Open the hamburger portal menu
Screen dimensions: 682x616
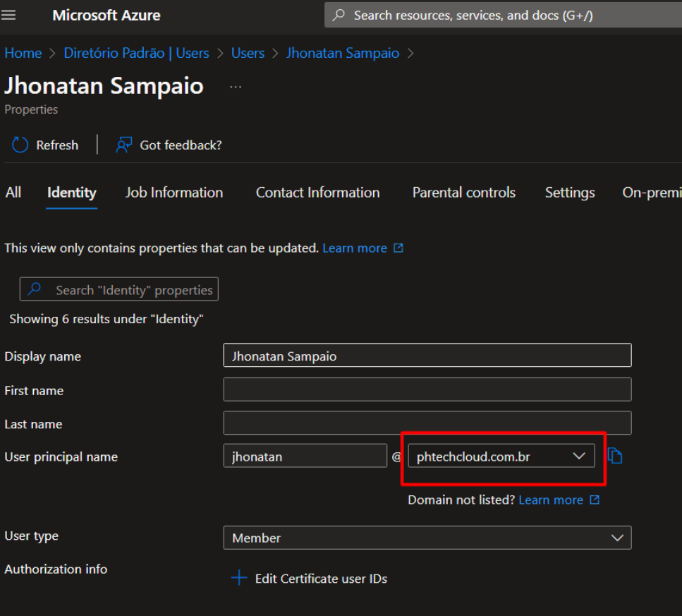click(x=8, y=16)
